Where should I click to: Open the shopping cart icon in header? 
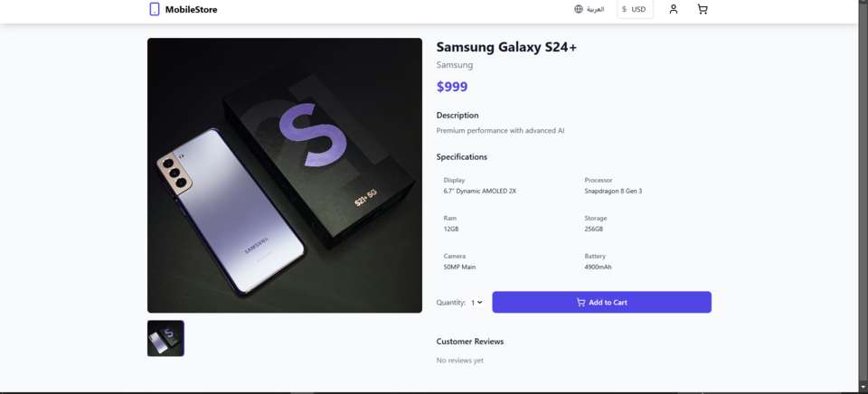pos(703,9)
